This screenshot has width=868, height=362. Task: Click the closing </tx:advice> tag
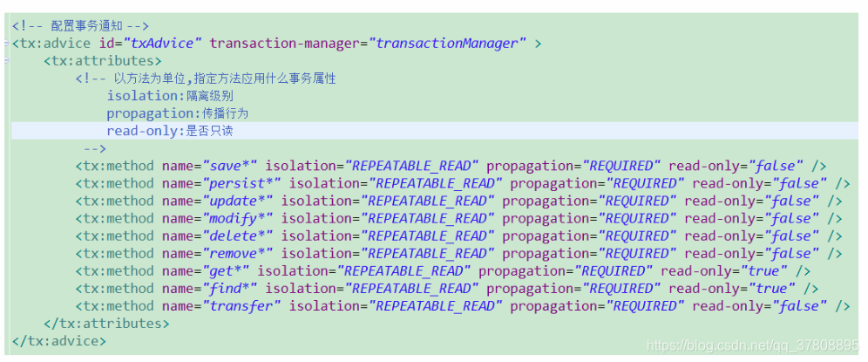click(x=59, y=341)
